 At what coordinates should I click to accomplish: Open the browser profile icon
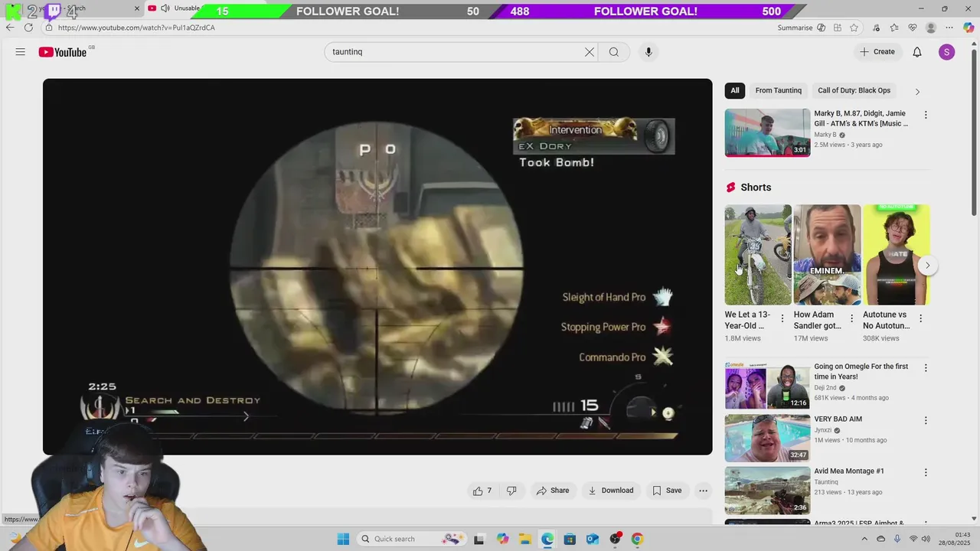click(931, 28)
